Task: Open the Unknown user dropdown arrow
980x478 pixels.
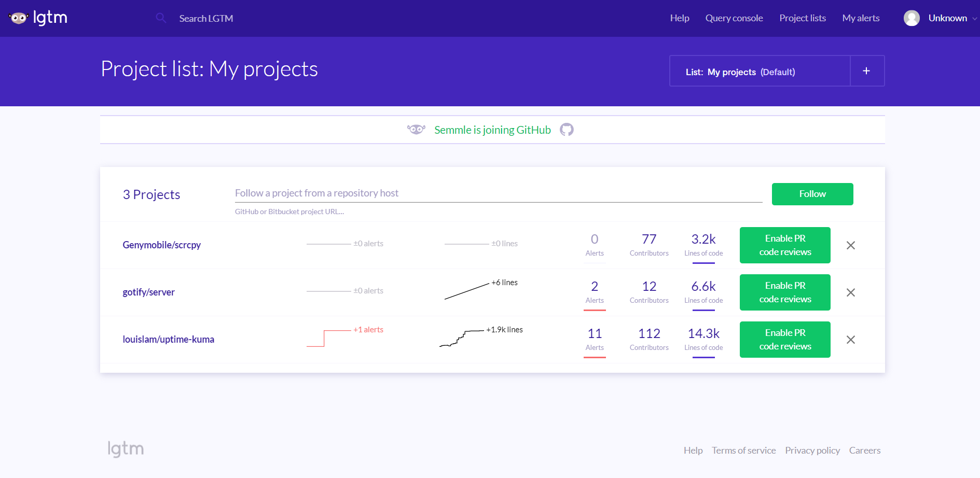Action: coord(974,19)
